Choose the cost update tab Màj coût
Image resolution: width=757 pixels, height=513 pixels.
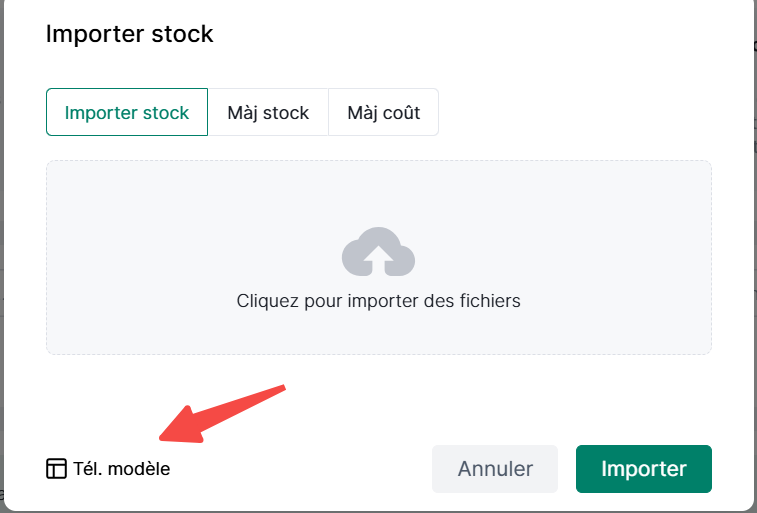383,112
